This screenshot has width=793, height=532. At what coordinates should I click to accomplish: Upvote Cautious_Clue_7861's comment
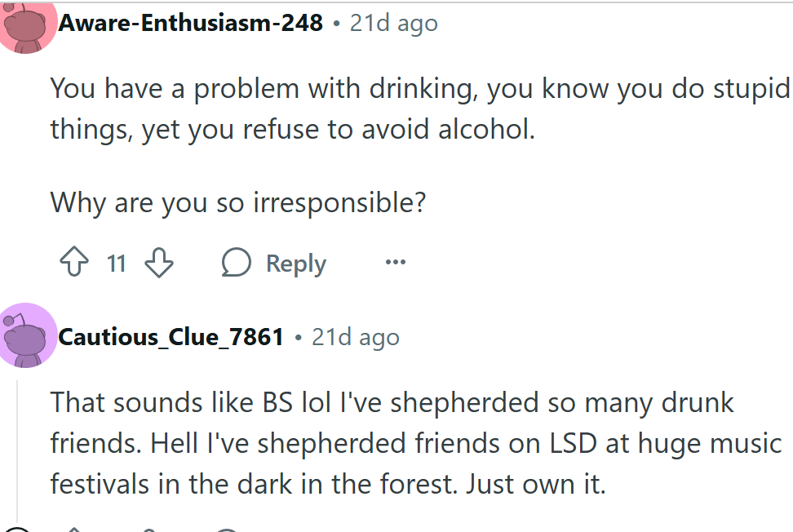tap(74, 529)
